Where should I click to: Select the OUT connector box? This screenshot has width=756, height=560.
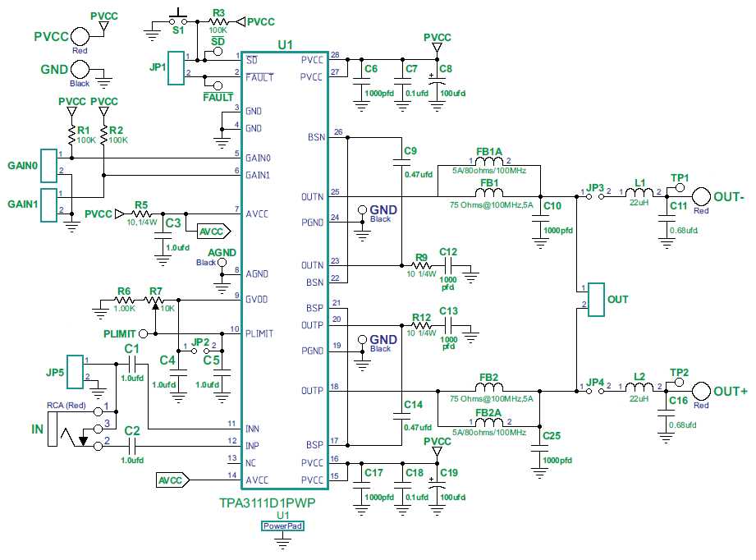(x=597, y=300)
